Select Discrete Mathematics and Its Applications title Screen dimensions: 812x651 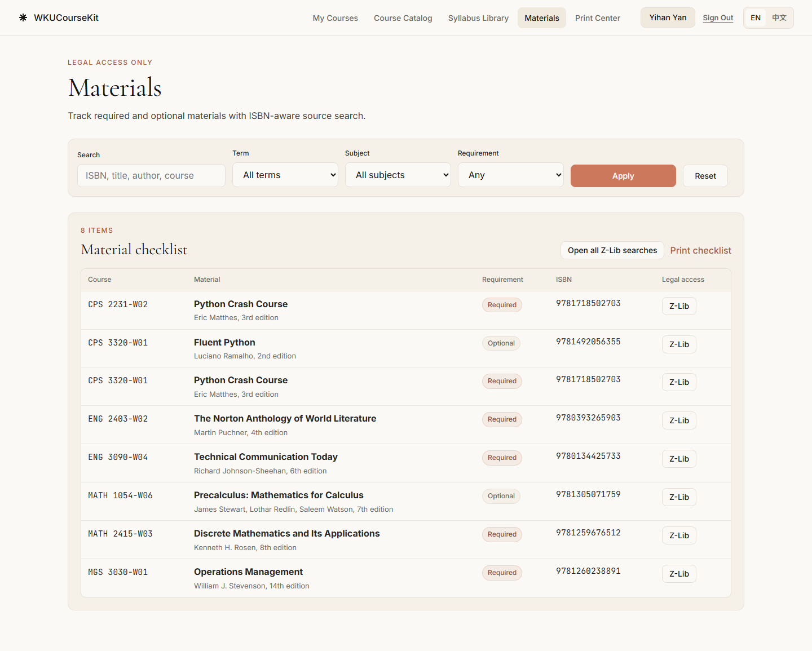coord(286,533)
